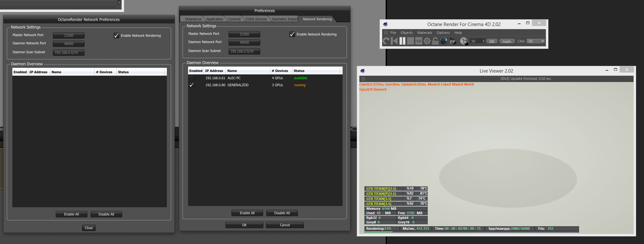Click the stop render square icon
This screenshot has width=644, height=244.
(411, 41)
